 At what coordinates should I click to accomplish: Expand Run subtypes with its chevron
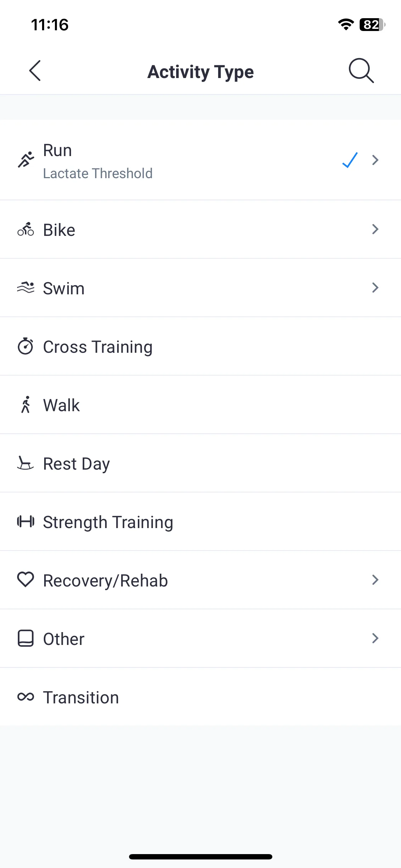[x=375, y=160]
